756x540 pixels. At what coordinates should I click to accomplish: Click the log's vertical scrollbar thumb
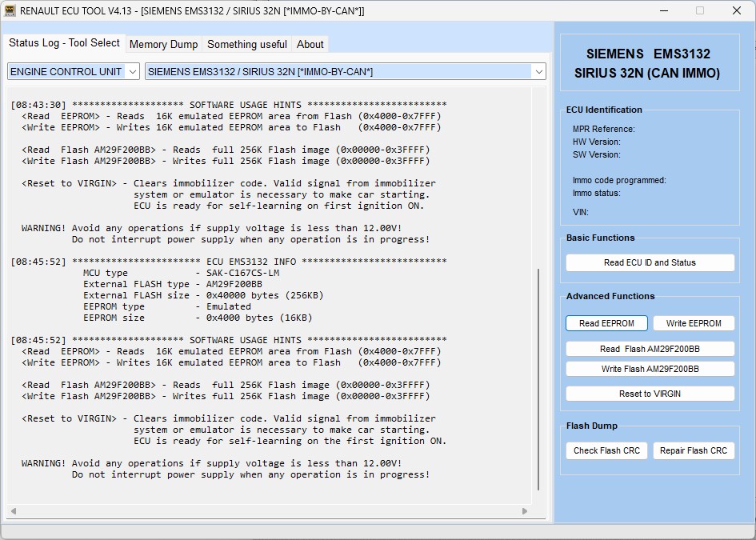coord(538,379)
